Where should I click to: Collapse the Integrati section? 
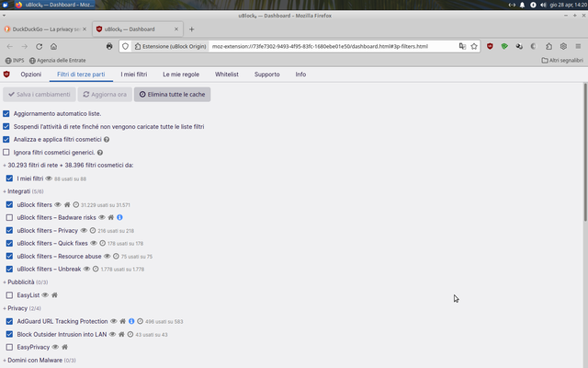tap(23, 191)
